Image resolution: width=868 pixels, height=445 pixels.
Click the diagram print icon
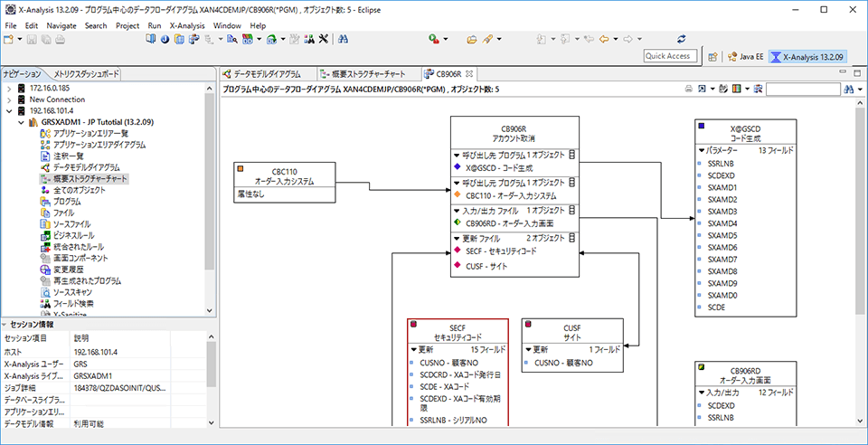coord(689,89)
